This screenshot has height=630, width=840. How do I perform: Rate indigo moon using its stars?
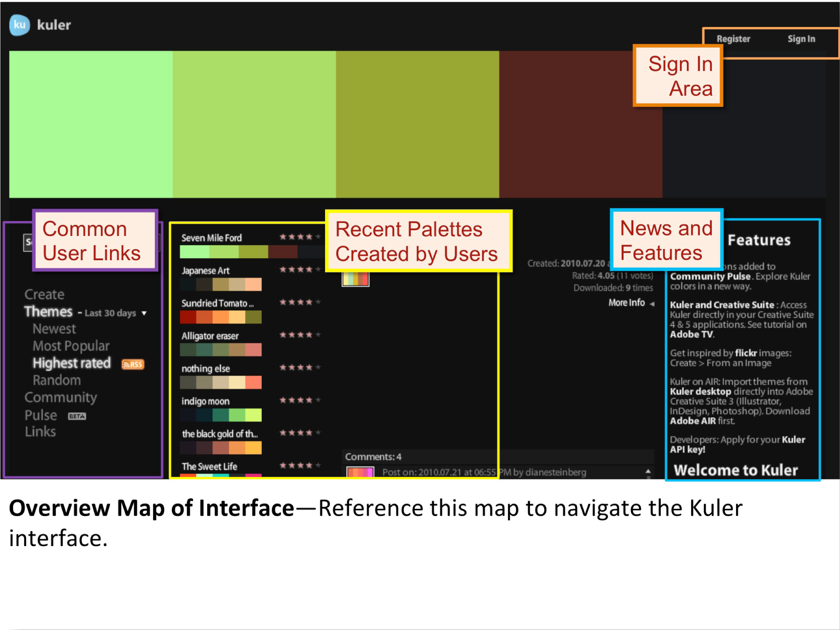(x=300, y=400)
